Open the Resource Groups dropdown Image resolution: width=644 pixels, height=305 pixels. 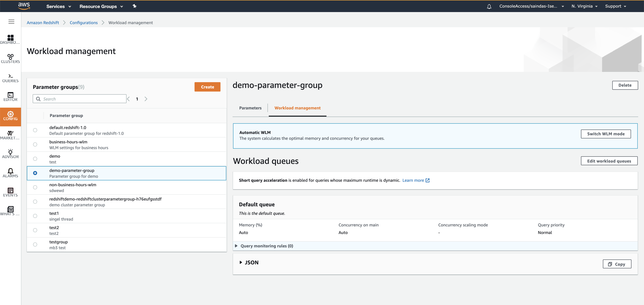(x=101, y=6)
